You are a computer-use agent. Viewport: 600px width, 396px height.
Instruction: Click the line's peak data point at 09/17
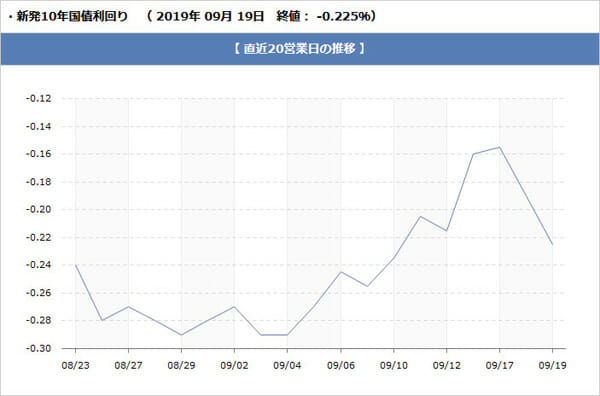pos(499,147)
